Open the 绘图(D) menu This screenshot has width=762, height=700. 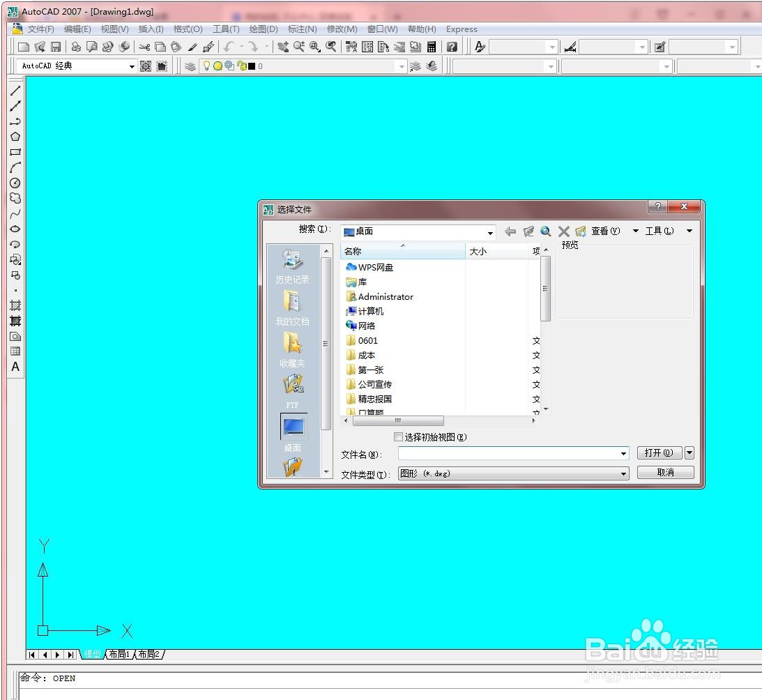[x=264, y=29]
